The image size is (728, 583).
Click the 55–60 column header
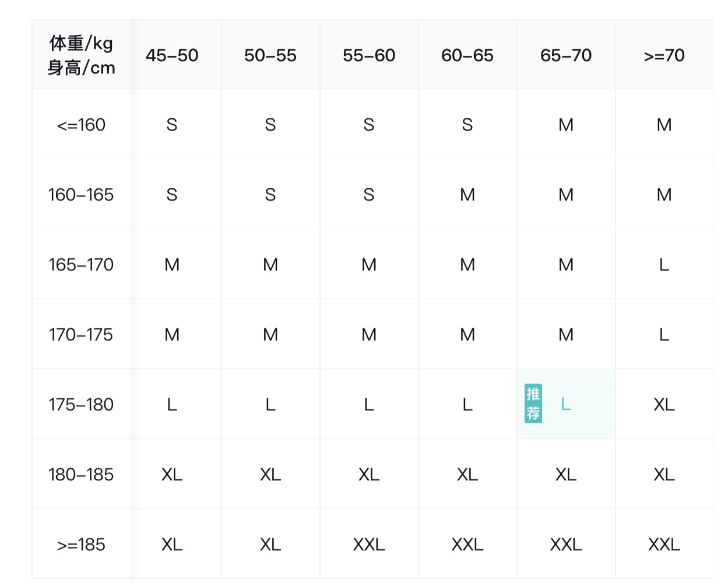click(369, 55)
